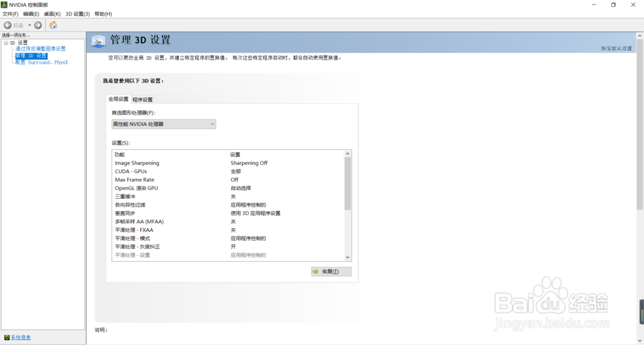Image resolution: width=644 pixels, height=345 pixels.
Task: Click the system information icon at bottom left
Action: click(6, 337)
